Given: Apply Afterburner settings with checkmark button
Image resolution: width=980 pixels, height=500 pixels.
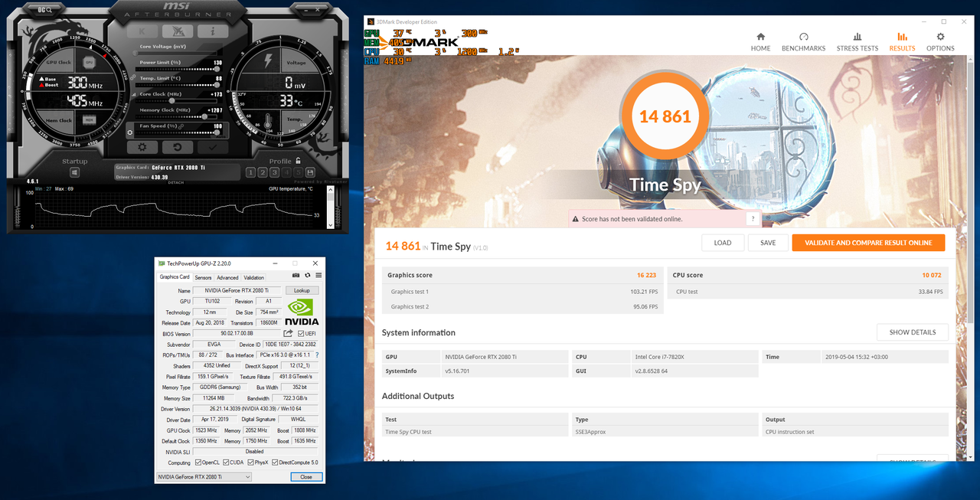Looking at the screenshot, I should (213, 147).
